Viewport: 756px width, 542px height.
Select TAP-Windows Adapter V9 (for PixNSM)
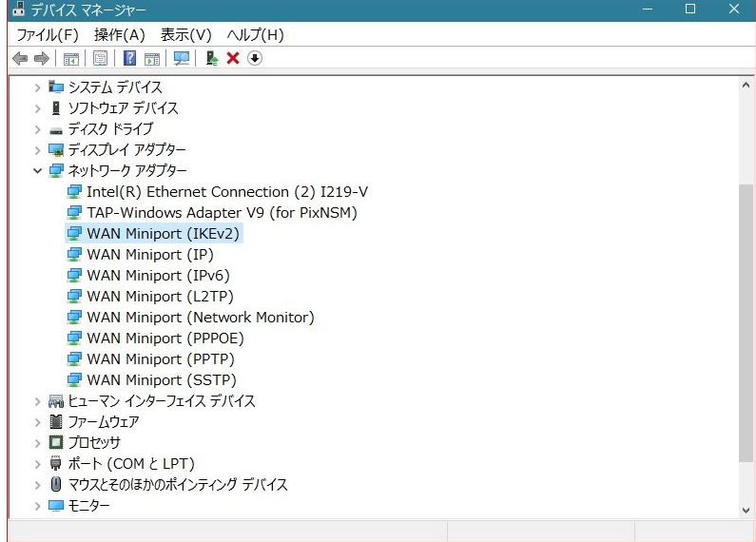(222, 213)
